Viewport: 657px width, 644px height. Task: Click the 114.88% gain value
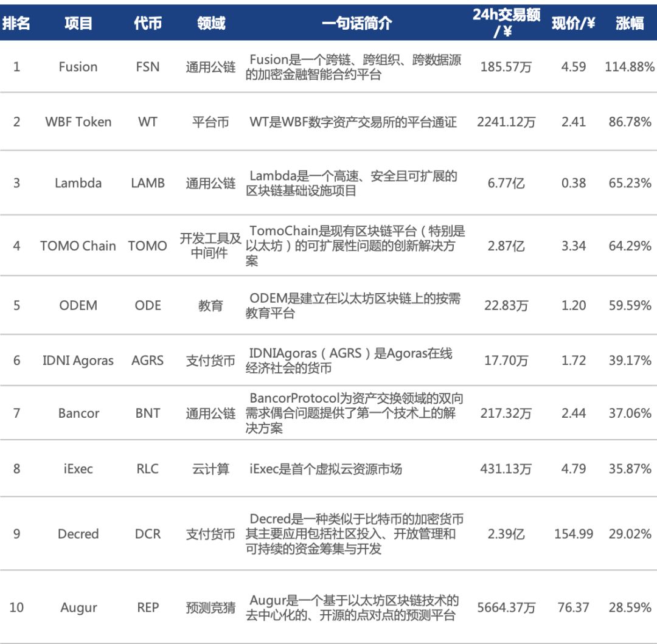(x=630, y=66)
